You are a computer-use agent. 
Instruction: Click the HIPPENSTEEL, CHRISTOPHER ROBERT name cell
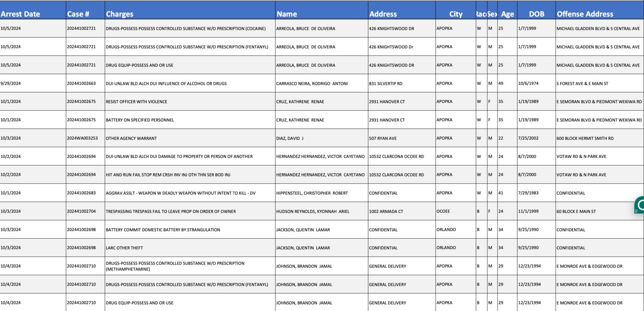[x=321, y=193]
